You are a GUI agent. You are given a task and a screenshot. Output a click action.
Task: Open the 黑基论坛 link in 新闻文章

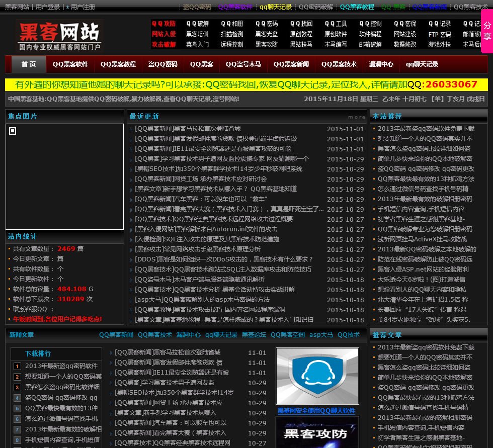[254, 334]
